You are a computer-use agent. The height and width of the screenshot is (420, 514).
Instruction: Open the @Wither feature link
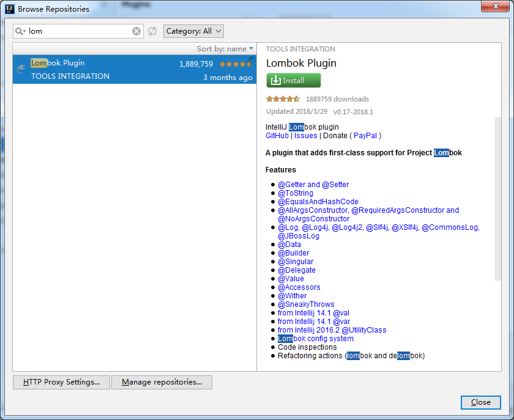click(292, 296)
